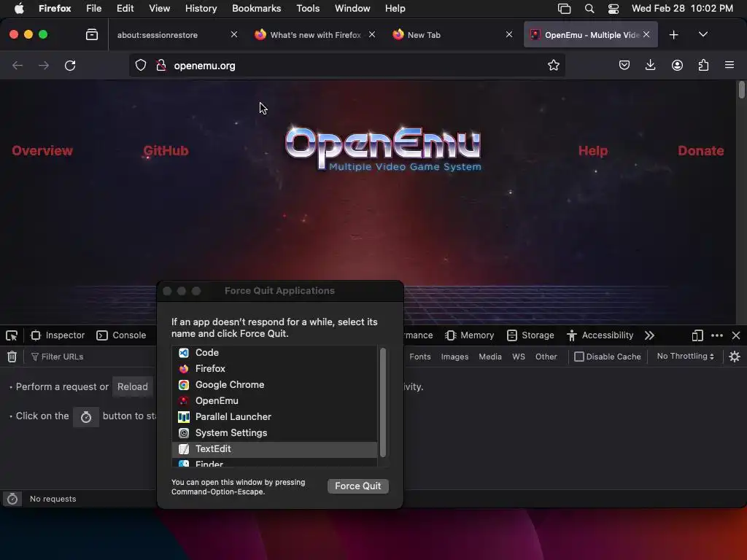Screen dimensions: 747x560
Task: Select Parallel Launcher in Force Quit list
Action: 274,416
